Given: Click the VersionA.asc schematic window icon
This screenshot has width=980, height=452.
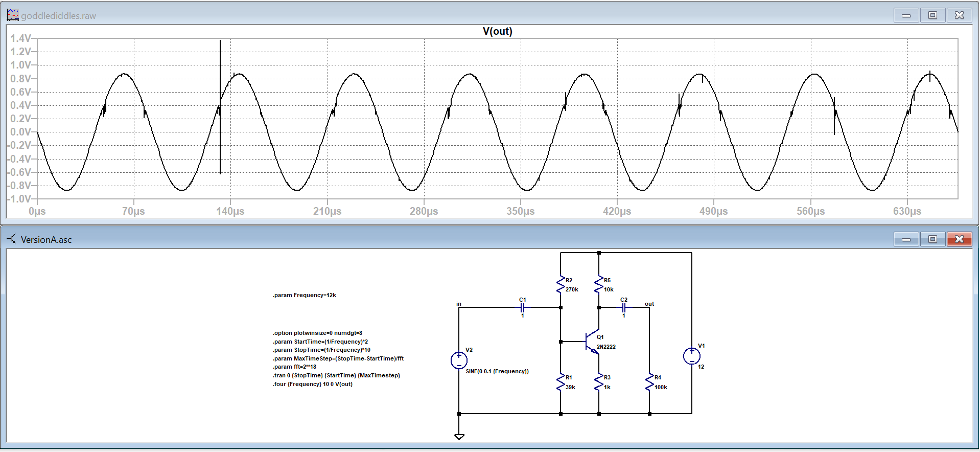Looking at the screenshot, I should pos(12,238).
